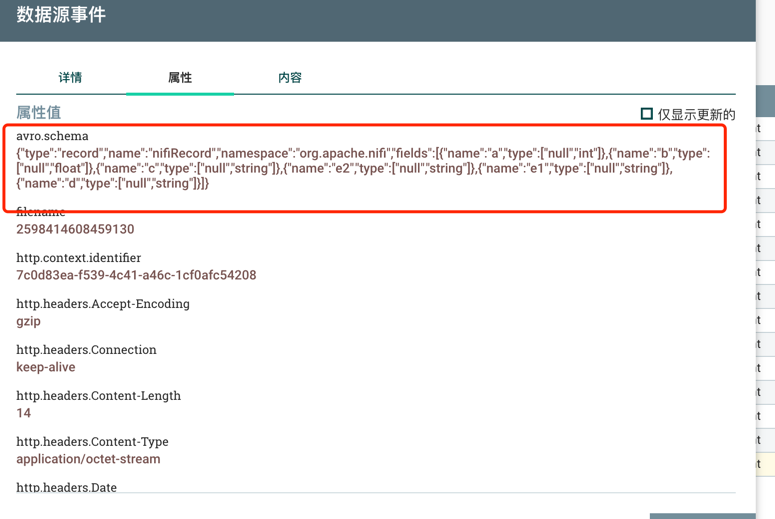The height and width of the screenshot is (519, 775).
Task: Switch to the 详情 tab
Action: (70, 78)
